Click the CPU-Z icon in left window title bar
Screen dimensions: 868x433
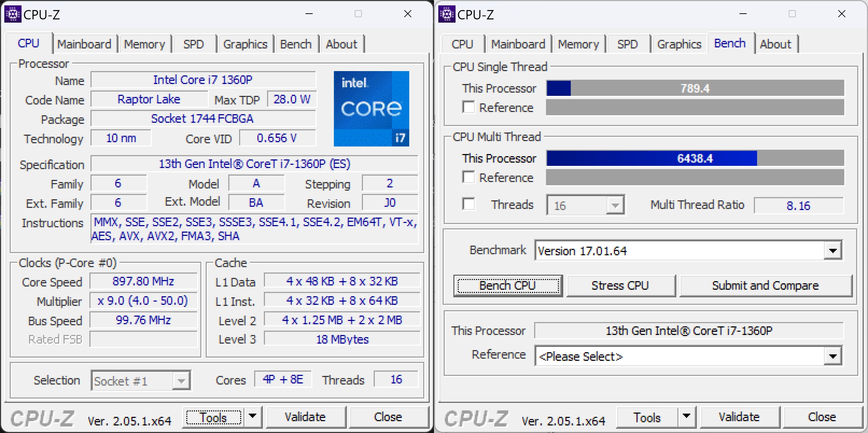pyautogui.click(x=13, y=14)
